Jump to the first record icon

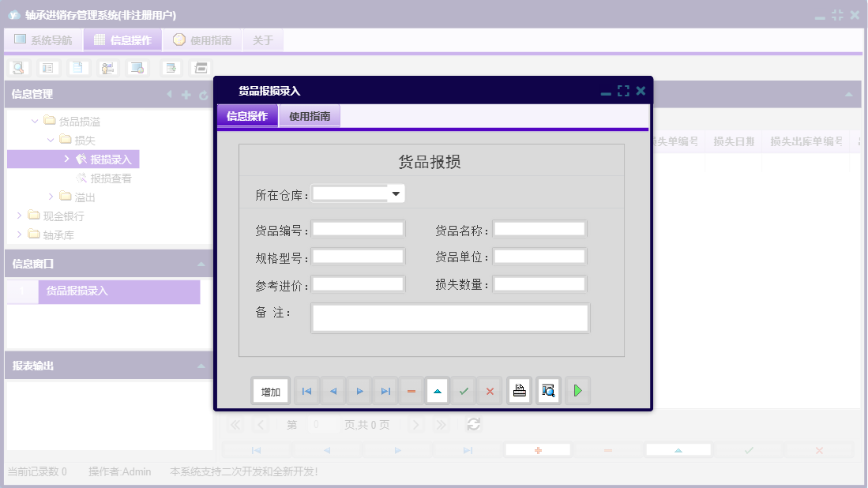pyautogui.click(x=306, y=390)
